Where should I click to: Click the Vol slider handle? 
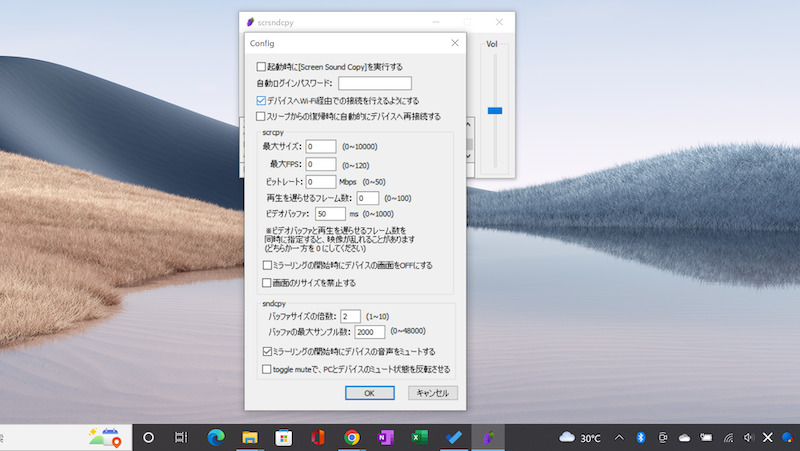coord(494,110)
